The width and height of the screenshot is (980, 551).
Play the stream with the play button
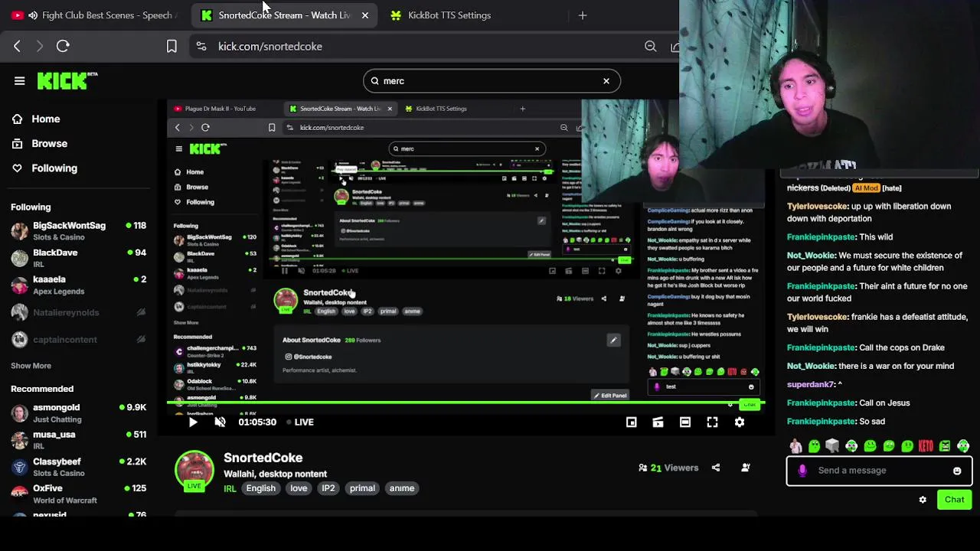pyautogui.click(x=193, y=422)
